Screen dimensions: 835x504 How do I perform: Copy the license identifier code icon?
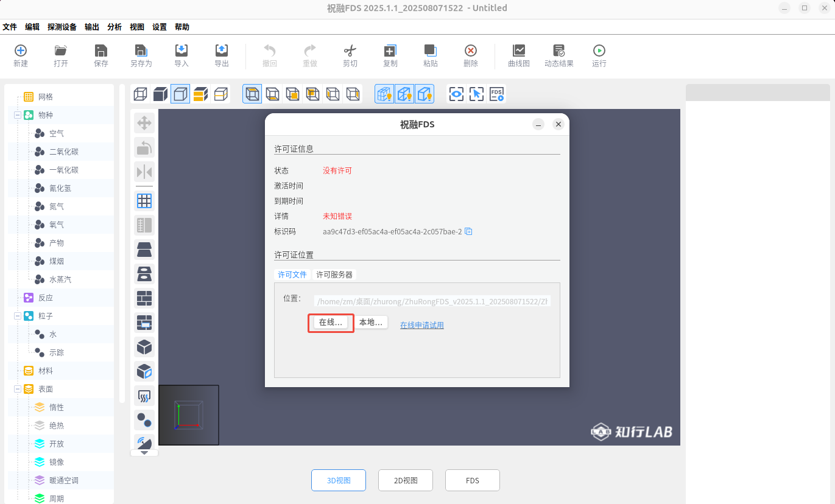pyautogui.click(x=468, y=231)
